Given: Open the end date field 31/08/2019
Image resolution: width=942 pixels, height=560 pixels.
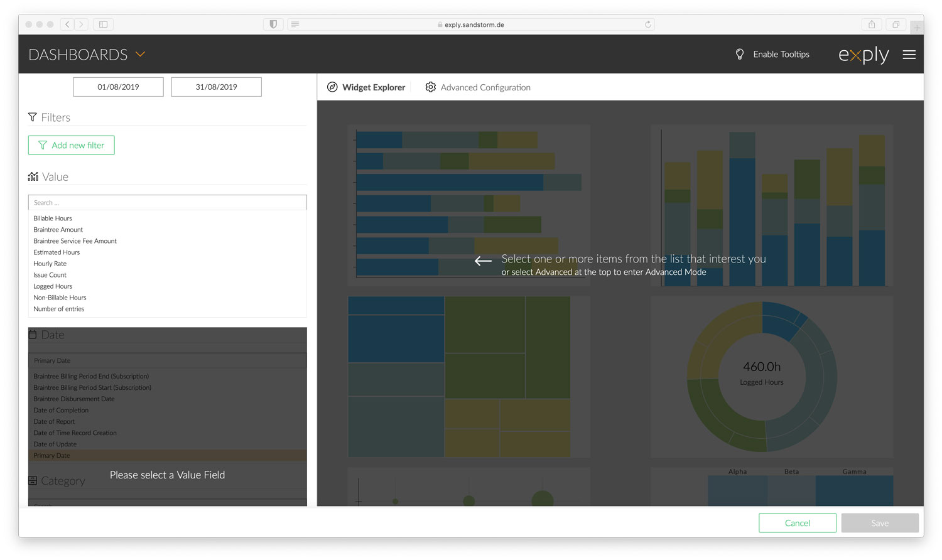Looking at the screenshot, I should point(216,87).
